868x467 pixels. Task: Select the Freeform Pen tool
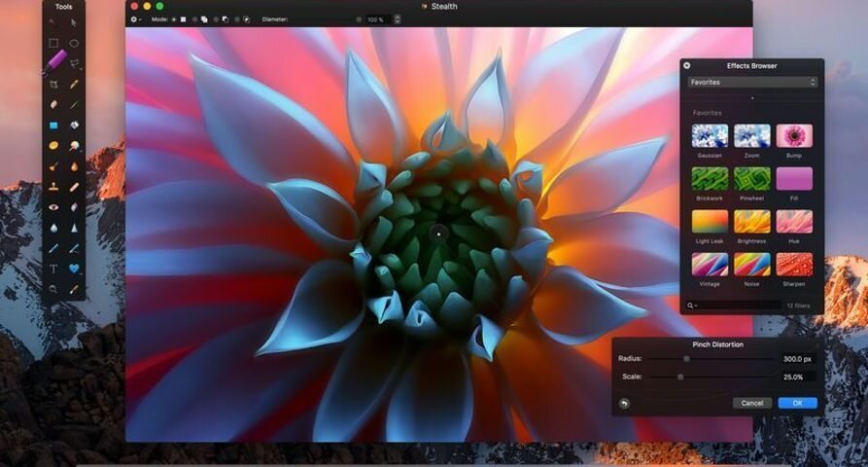(x=74, y=248)
